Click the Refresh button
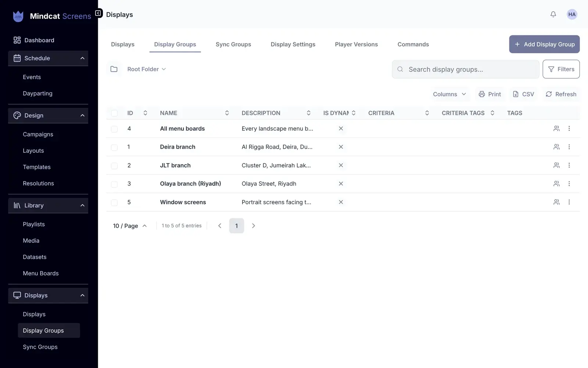This screenshot has width=588, height=368. [x=561, y=94]
